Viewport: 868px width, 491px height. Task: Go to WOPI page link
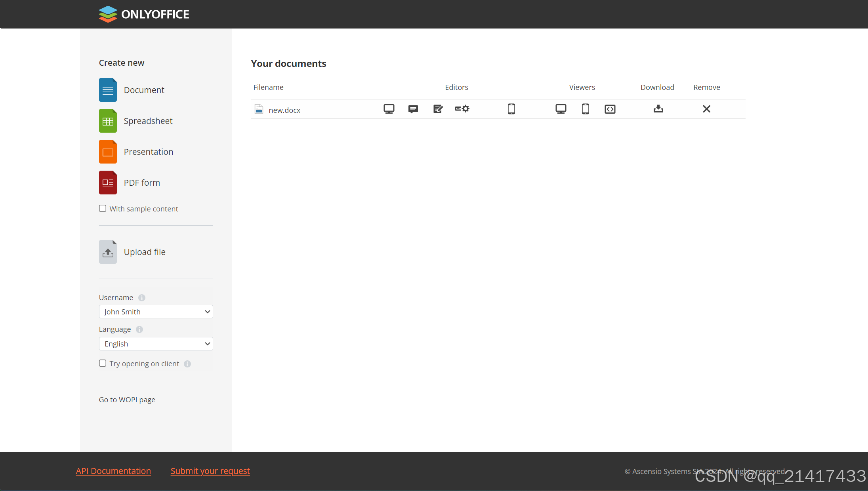[x=127, y=400]
